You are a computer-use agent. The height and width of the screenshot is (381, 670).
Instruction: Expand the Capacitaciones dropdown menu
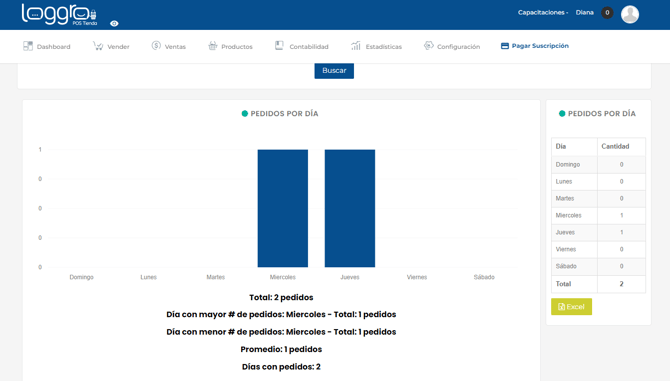point(543,12)
